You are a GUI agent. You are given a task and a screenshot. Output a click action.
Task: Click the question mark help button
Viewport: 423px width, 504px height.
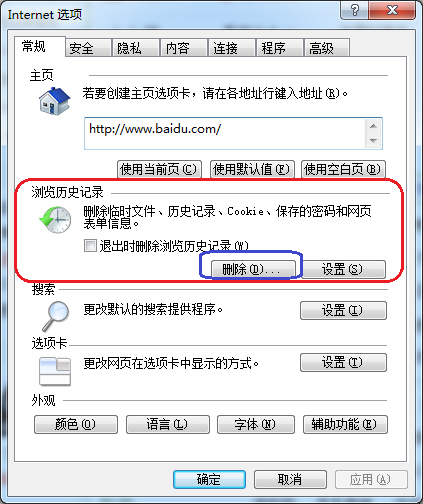[x=355, y=10]
